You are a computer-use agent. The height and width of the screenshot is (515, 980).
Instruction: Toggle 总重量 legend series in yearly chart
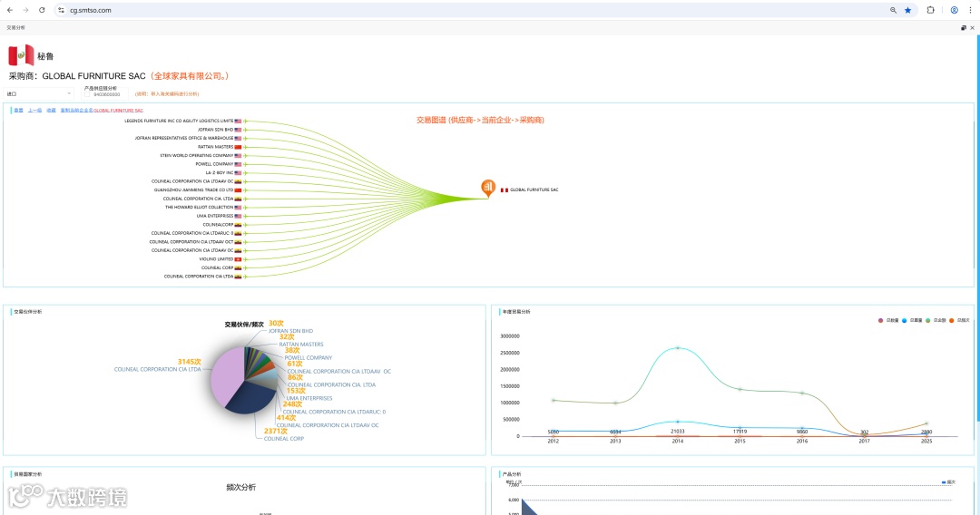(912, 320)
